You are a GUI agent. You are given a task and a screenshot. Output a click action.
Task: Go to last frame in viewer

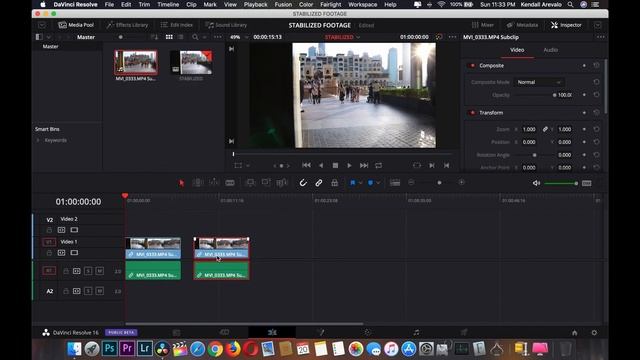coord(364,165)
